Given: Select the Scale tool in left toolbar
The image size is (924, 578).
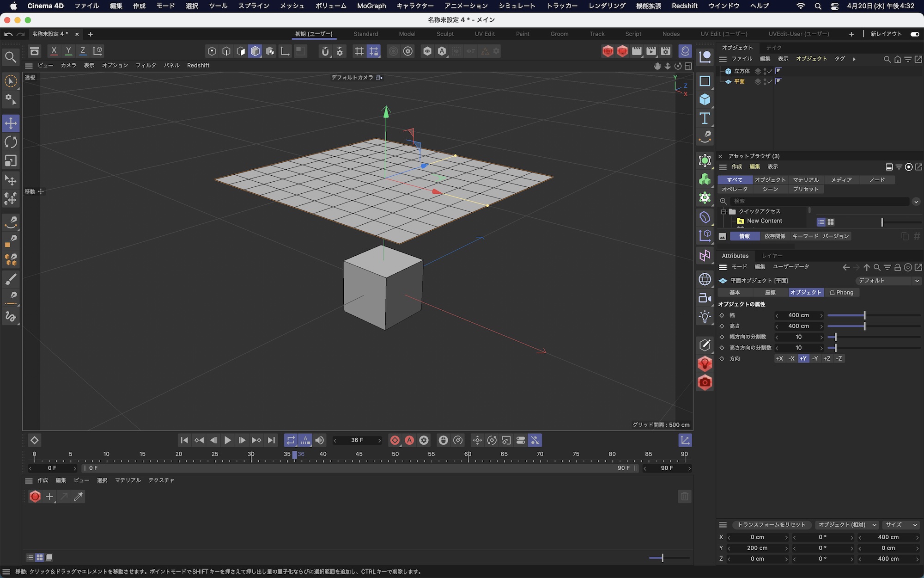Looking at the screenshot, I should [x=11, y=161].
